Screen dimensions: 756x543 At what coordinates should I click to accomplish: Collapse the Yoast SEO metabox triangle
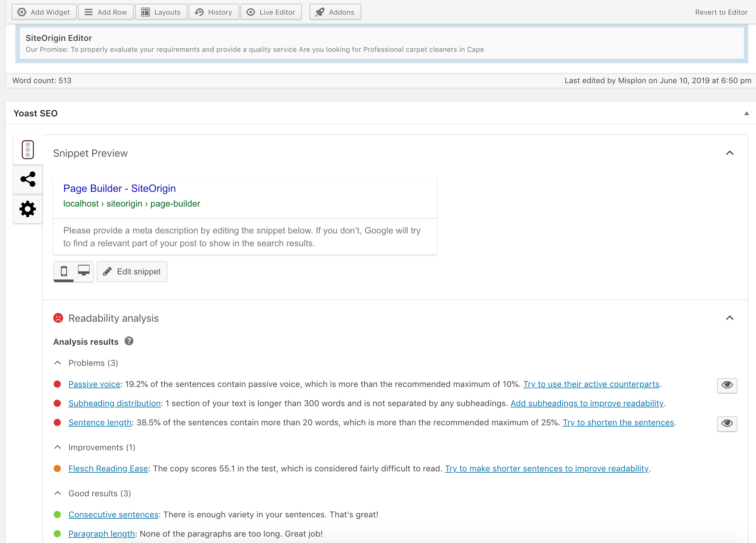746,113
